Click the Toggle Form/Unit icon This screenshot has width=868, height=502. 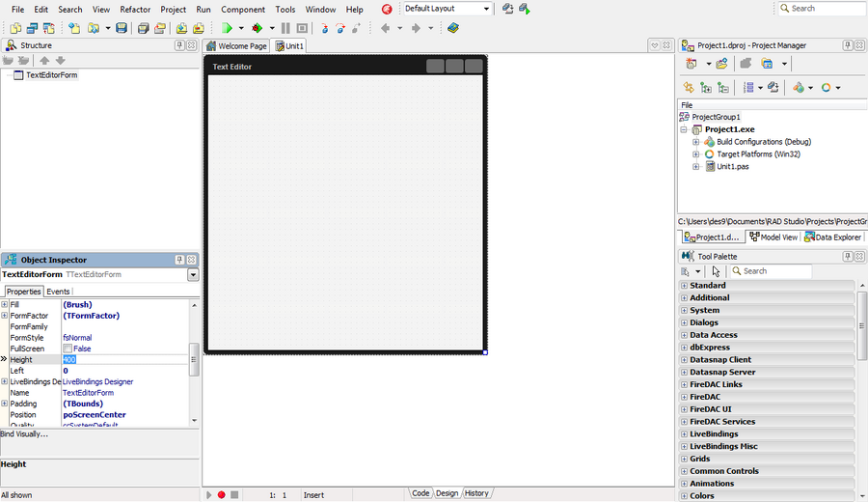(49, 28)
